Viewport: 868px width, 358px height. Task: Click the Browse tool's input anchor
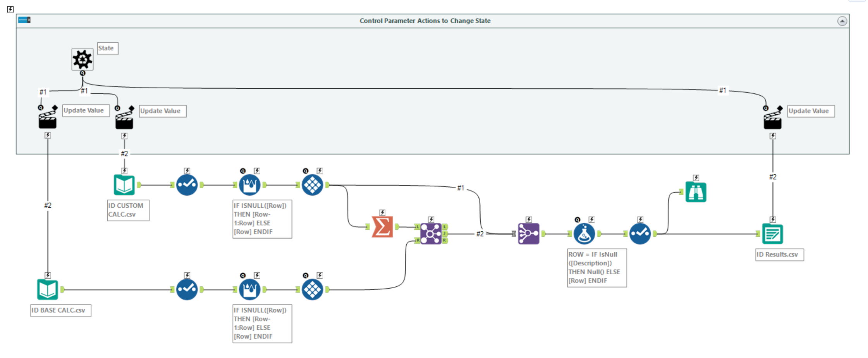(682, 192)
